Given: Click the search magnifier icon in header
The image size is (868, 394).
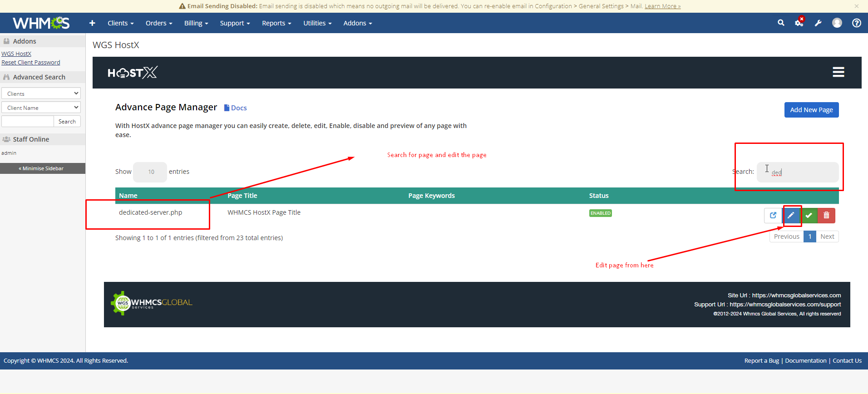Looking at the screenshot, I should [781, 23].
